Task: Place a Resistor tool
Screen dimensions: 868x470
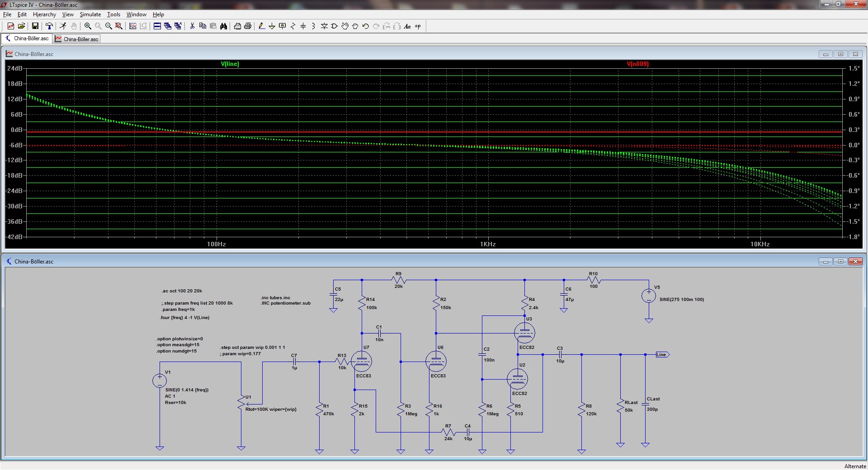Action: [x=293, y=26]
